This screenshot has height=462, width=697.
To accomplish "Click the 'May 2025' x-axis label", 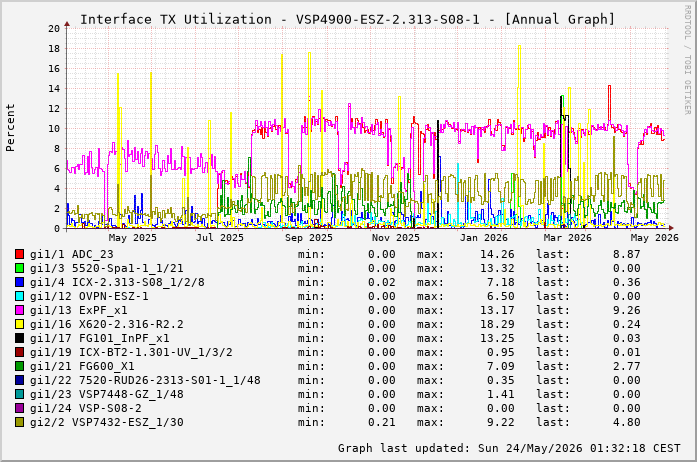I will point(132,237).
